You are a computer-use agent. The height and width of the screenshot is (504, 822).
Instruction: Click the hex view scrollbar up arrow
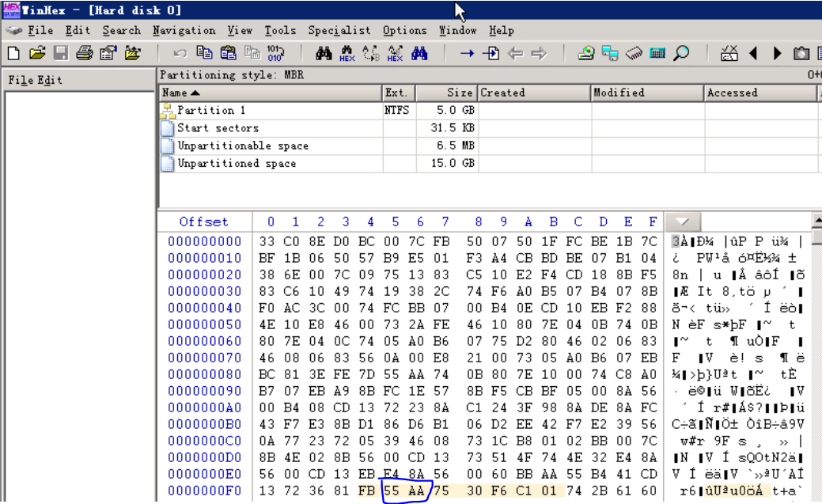pyautogui.click(x=816, y=220)
